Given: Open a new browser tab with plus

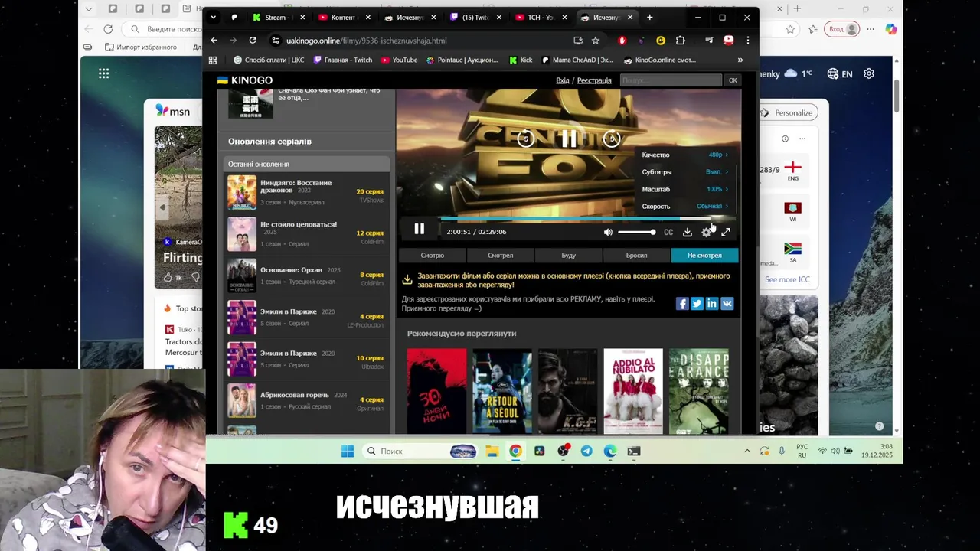Looking at the screenshot, I should point(649,18).
